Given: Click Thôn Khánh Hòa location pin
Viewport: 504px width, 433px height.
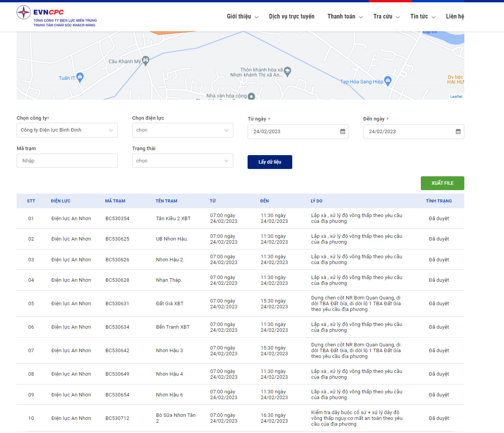Looking at the screenshot, I should tap(287, 71).
